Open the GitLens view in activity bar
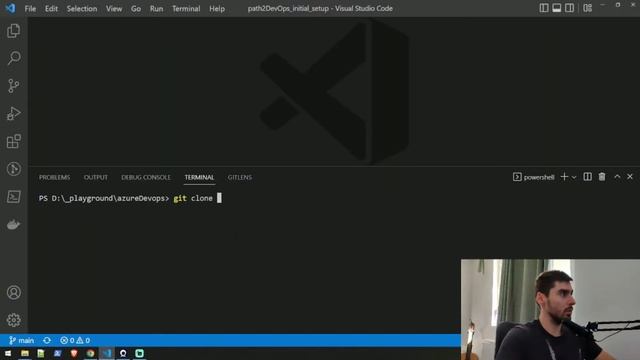The image size is (640, 360). click(x=13, y=169)
